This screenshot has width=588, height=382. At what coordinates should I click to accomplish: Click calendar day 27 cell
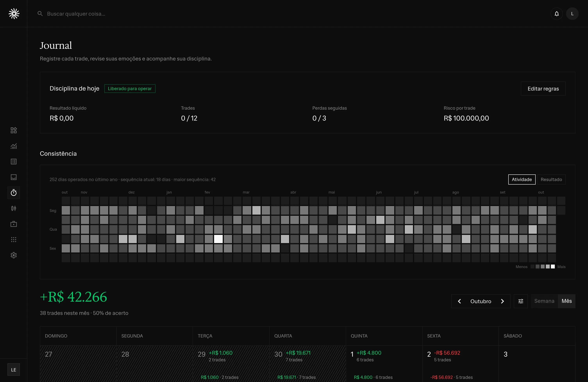click(x=78, y=364)
